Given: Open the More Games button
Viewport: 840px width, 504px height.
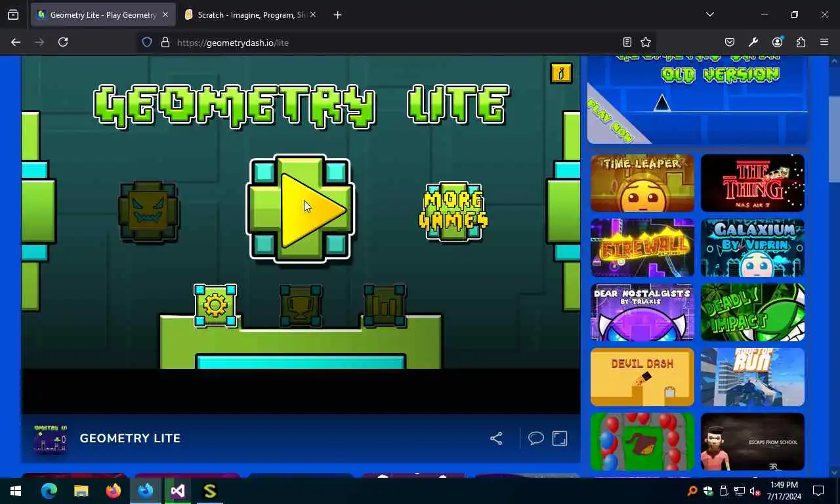Looking at the screenshot, I should point(453,211).
